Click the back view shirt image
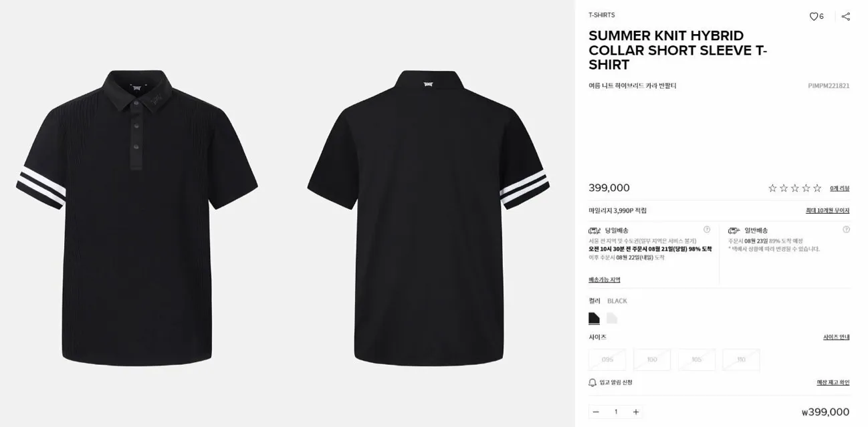This screenshot has width=868, height=427. coord(428,217)
